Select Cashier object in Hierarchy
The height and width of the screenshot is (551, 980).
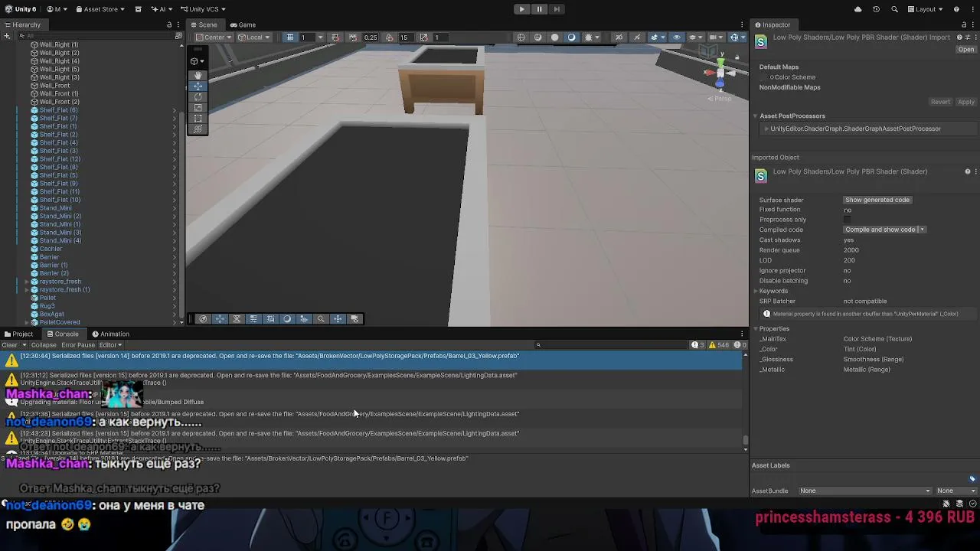click(51, 249)
